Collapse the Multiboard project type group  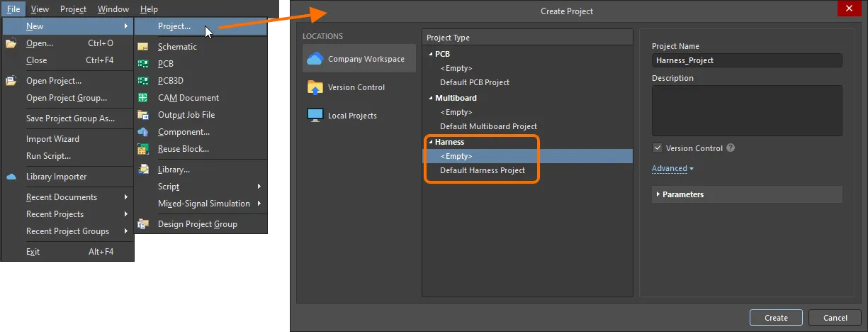(429, 98)
